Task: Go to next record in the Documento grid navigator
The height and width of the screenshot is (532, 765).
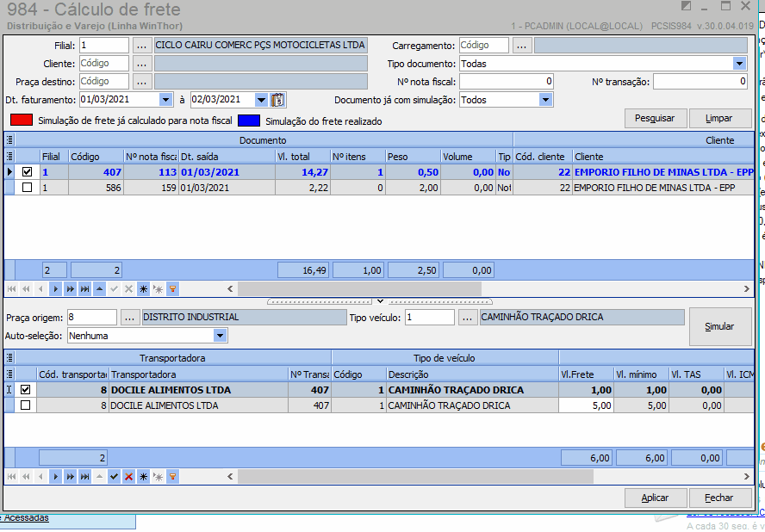Action: tap(56, 289)
